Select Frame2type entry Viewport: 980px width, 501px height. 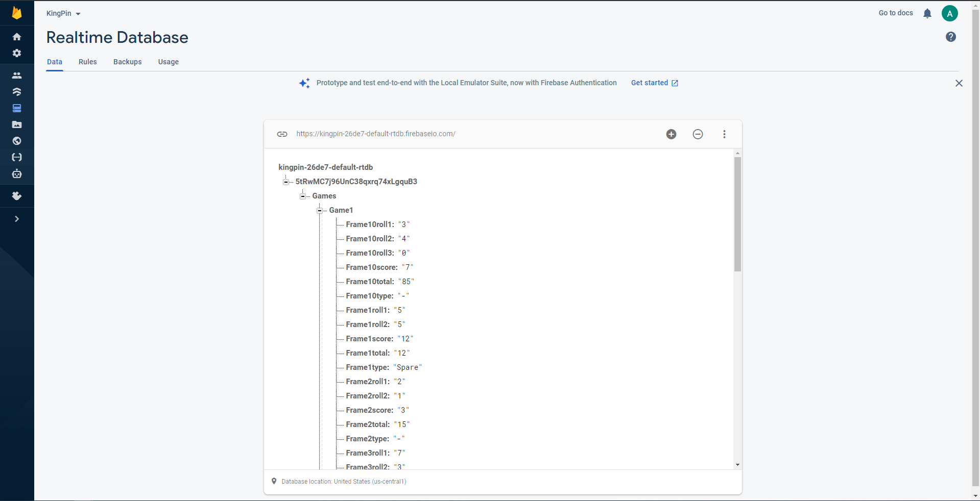coord(375,439)
